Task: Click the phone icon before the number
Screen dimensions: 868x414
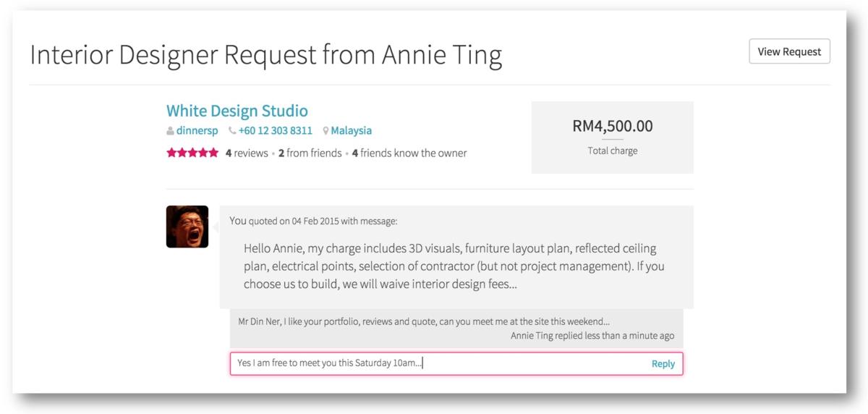Action: coord(232,131)
